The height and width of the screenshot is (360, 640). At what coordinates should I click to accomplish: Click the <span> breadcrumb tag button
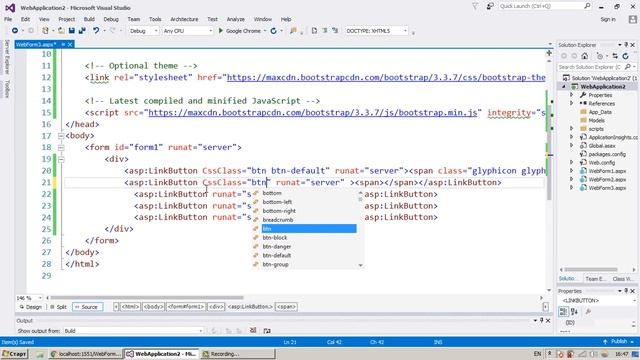286,307
